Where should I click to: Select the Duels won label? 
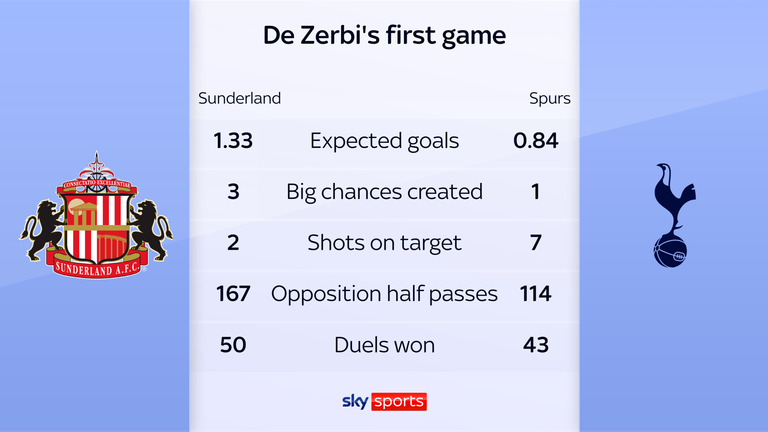click(x=384, y=345)
